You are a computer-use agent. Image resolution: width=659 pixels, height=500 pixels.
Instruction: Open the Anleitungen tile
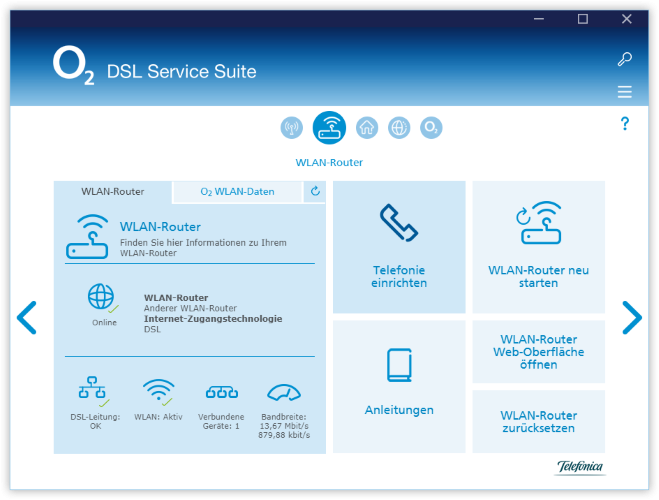point(399,387)
